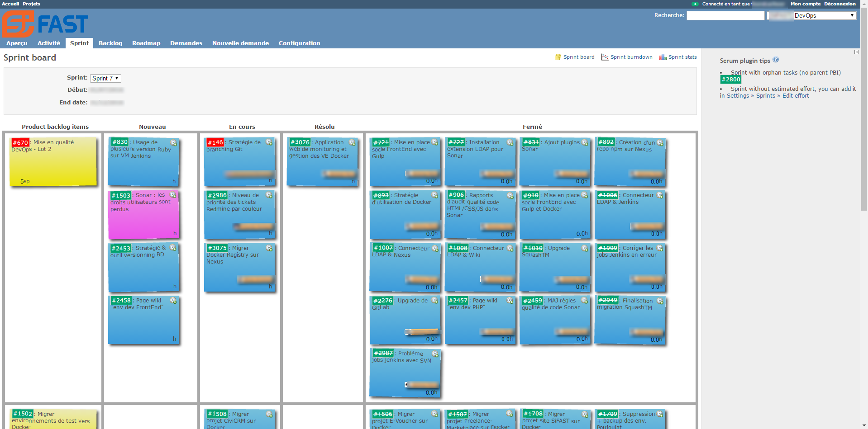Open the Nouvelle demande tab
This screenshot has height=429, width=868.
[x=240, y=43]
